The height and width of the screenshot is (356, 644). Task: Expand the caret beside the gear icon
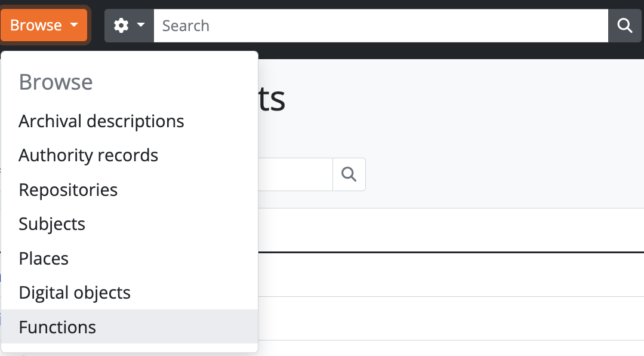coord(141,26)
